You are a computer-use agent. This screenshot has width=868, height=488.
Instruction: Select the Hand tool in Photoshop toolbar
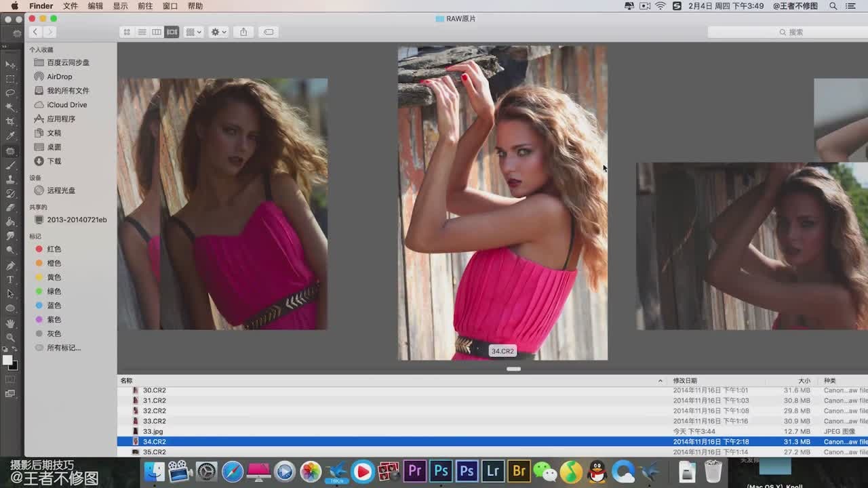(x=10, y=323)
